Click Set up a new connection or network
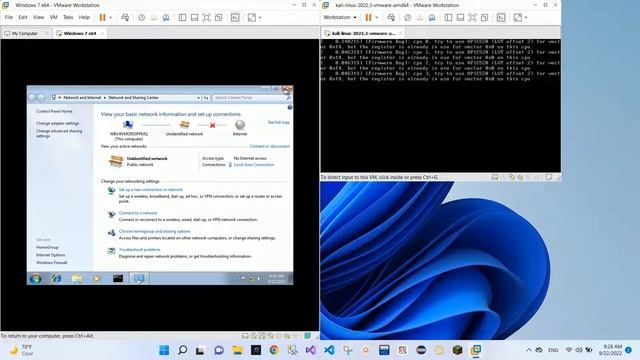 click(x=151, y=190)
